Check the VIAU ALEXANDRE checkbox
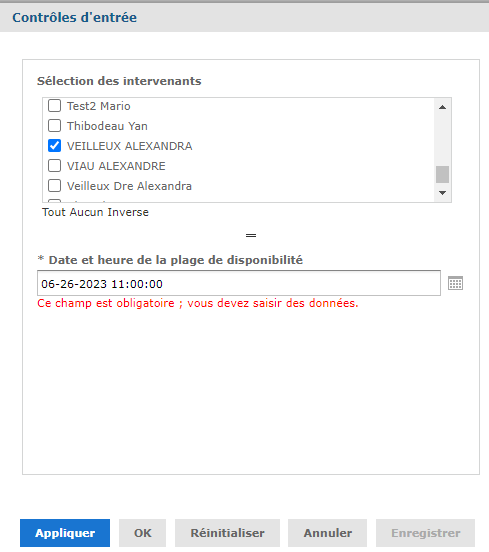Image resolution: width=489 pixels, height=552 pixels. pyautogui.click(x=54, y=165)
